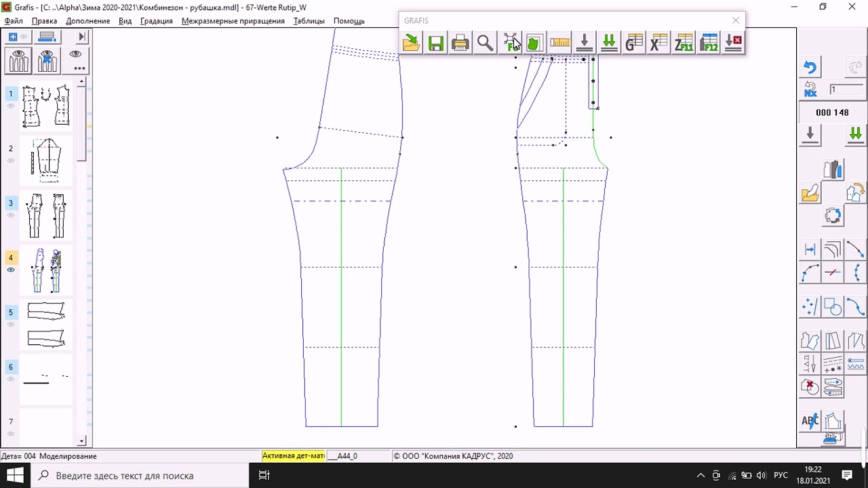Open the G table icon

click(x=634, y=43)
